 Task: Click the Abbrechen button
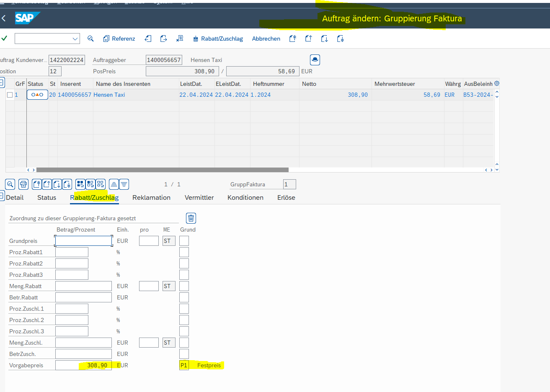click(266, 39)
